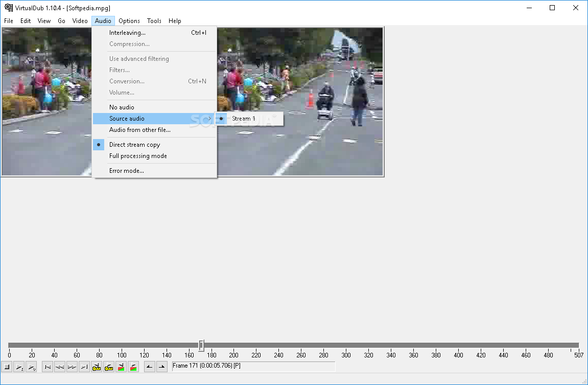
Task: Close the open Audio menu
Action: (x=103, y=20)
